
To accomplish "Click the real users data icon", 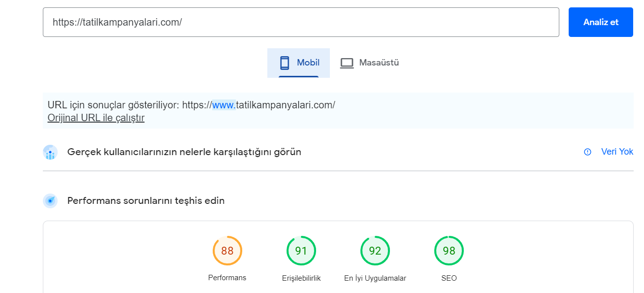I will [50, 152].
